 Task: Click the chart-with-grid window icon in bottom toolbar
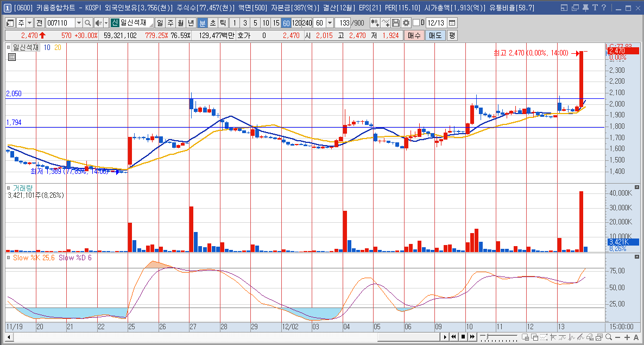[525, 337]
